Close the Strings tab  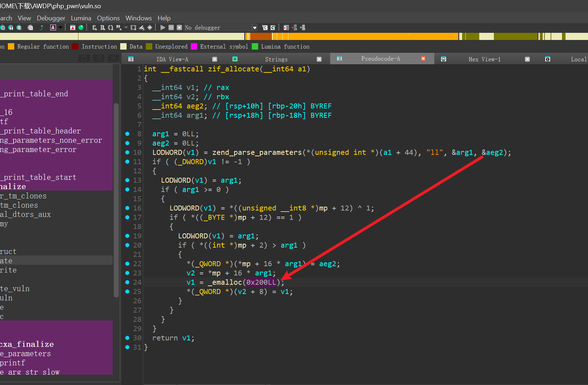point(319,59)
